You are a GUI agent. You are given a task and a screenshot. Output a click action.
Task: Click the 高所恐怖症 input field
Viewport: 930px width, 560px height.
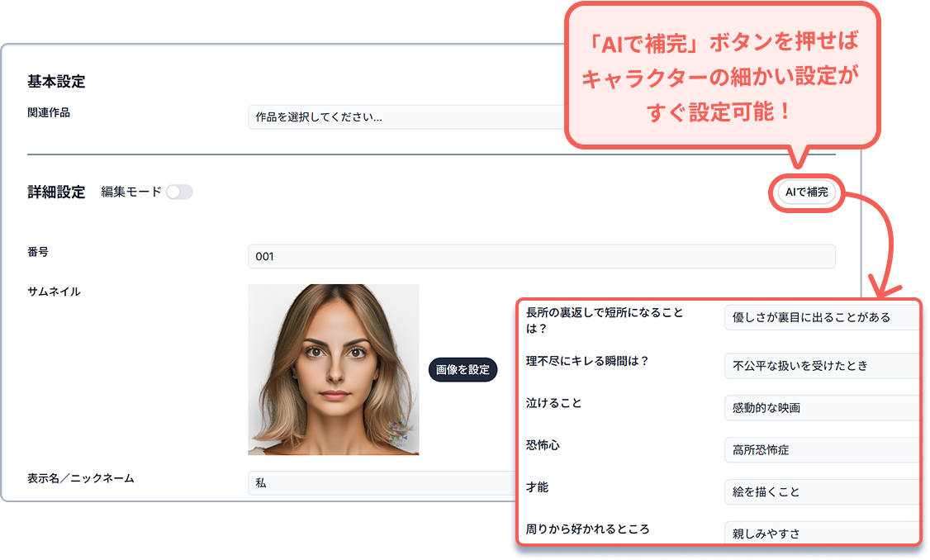(821, 450)
